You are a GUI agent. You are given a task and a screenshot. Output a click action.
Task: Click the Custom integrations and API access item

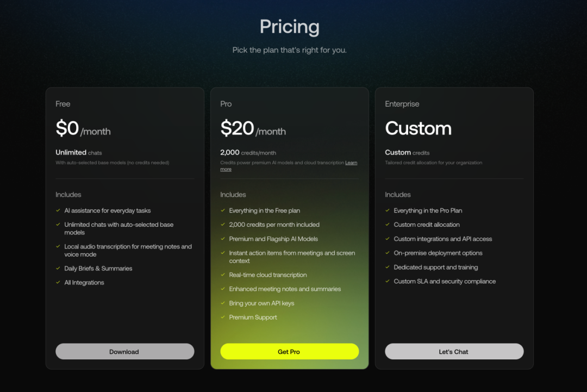point(442,239)
